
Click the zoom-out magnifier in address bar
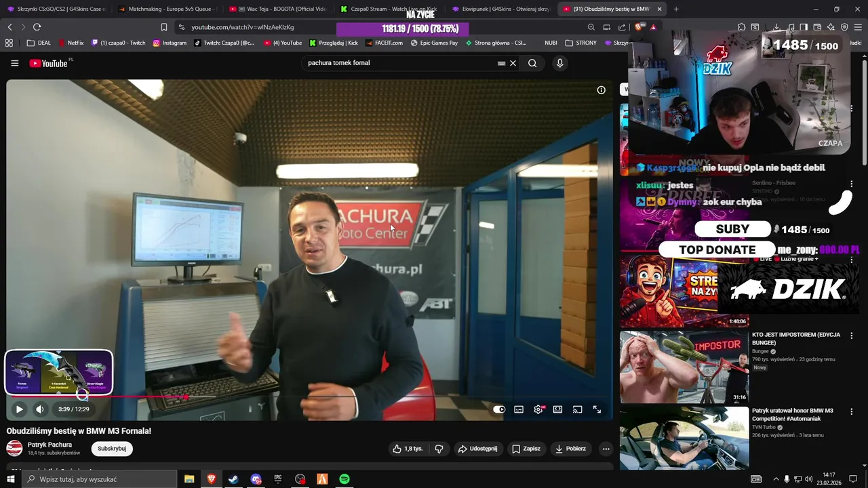(591, 27)
